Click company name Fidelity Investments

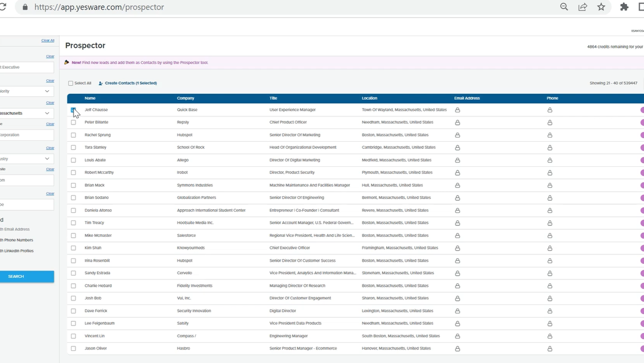click(195, 286)
